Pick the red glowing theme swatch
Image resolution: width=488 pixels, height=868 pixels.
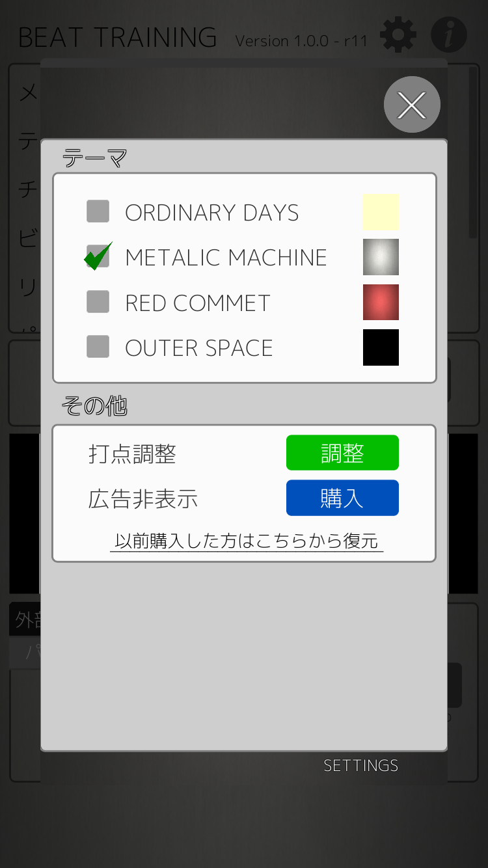point(381,302)
